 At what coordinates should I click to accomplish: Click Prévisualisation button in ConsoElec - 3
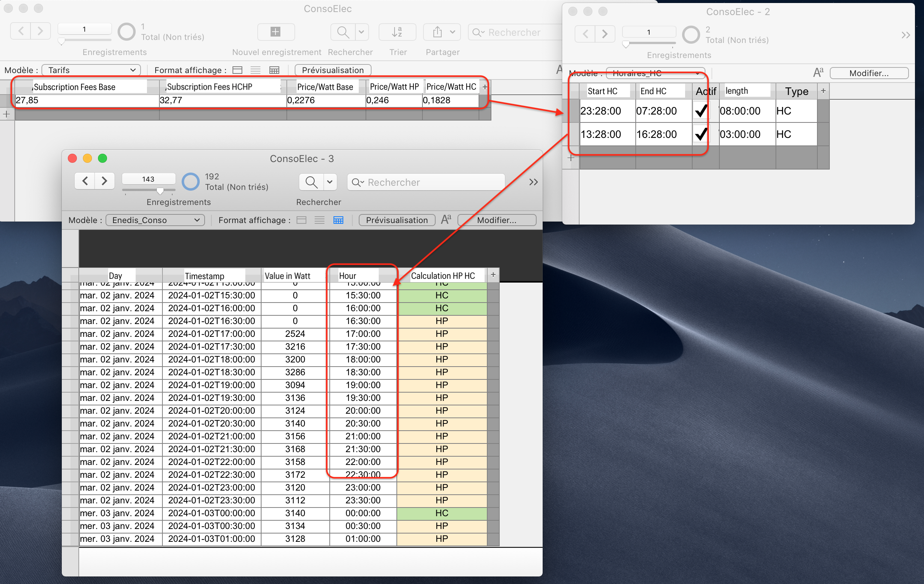[396, 220]
